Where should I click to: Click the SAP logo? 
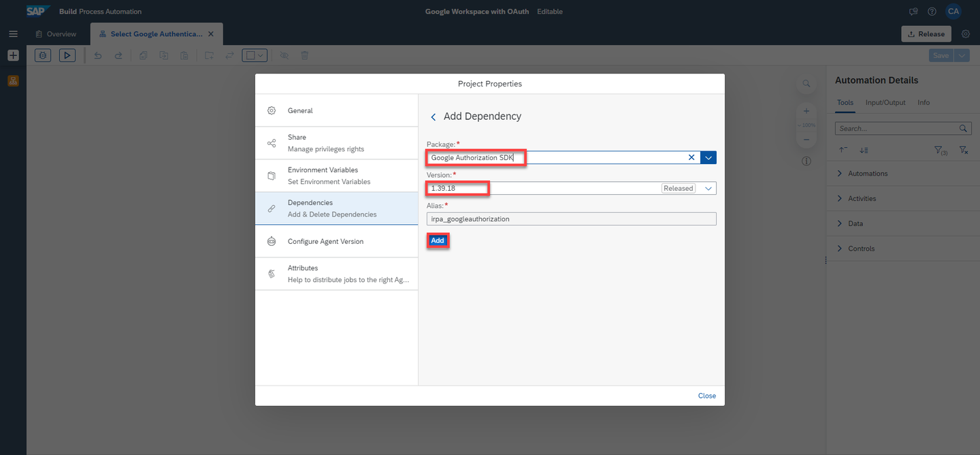[x=38, y=11]
